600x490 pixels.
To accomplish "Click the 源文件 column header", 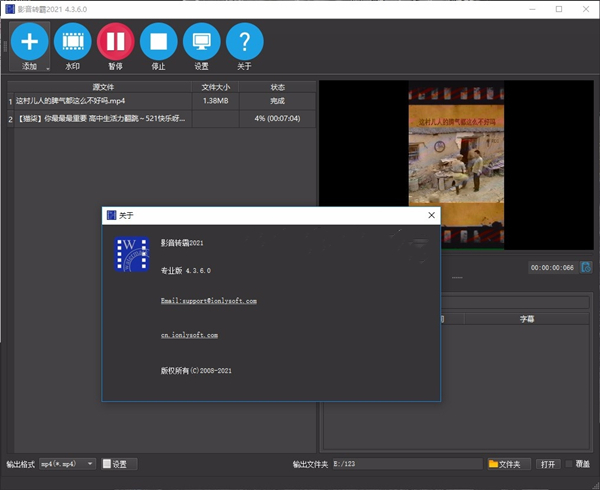I will tap(103, 87).
